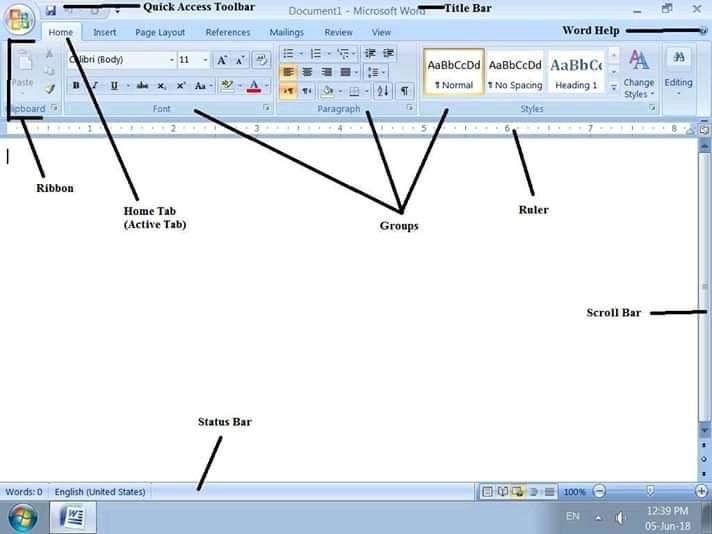The width and height of the screenshot is (712, 534).
Task: Click the Line Spacing icon
Action: [x=373, y=72]
